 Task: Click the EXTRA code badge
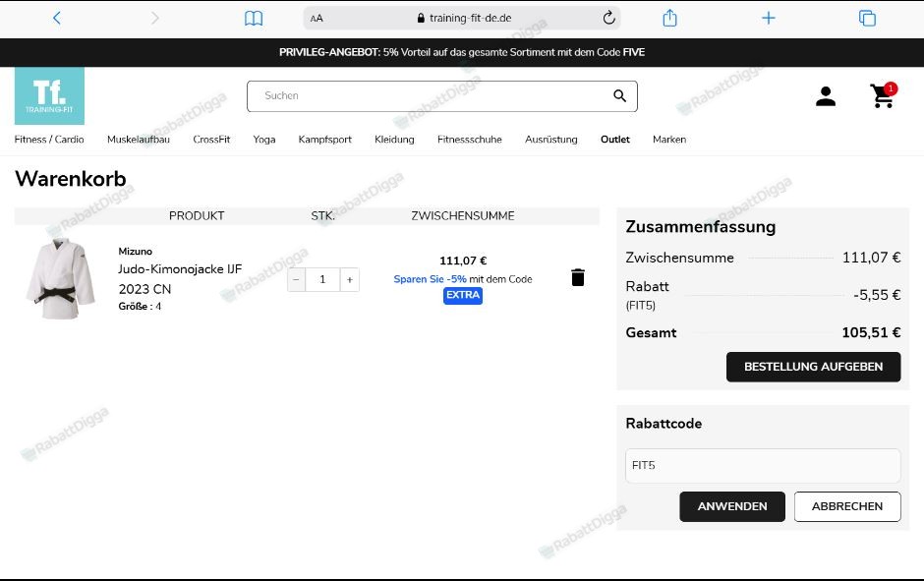463,295
